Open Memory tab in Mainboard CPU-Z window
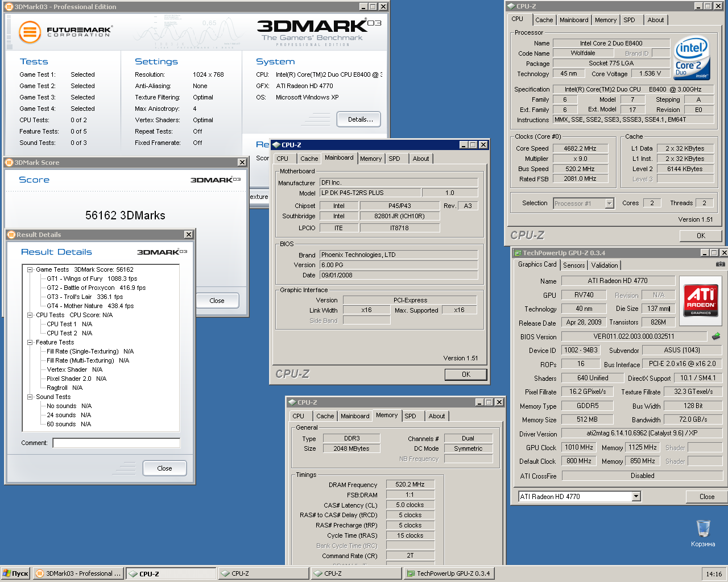The width and height of the screenshot is (728, 582). (x=371, y=159)
